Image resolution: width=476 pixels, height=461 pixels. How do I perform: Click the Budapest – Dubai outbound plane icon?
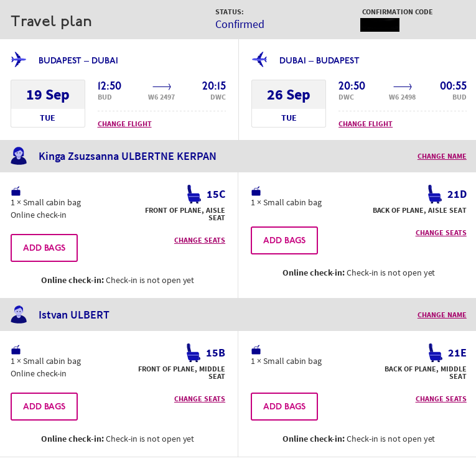point(19,60)
